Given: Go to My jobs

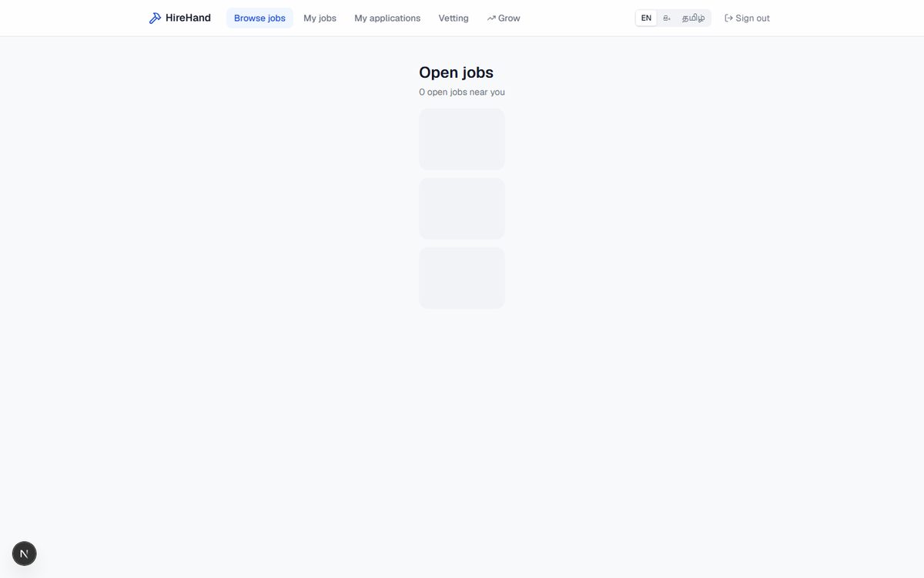Looking at the screenshot, I should [320, 18].
